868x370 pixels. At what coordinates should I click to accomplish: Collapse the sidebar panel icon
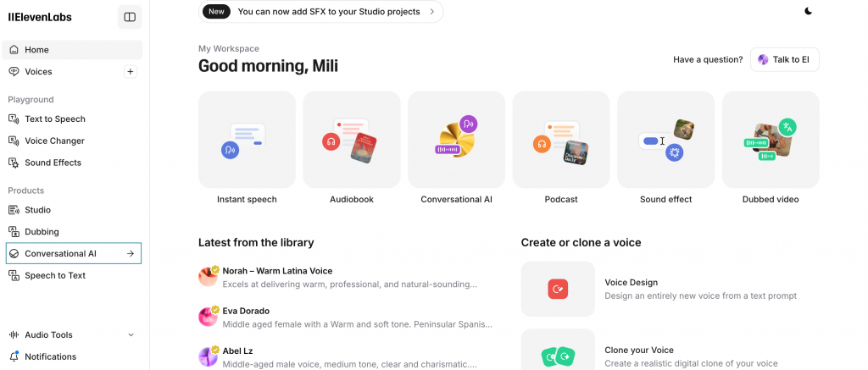130,17
